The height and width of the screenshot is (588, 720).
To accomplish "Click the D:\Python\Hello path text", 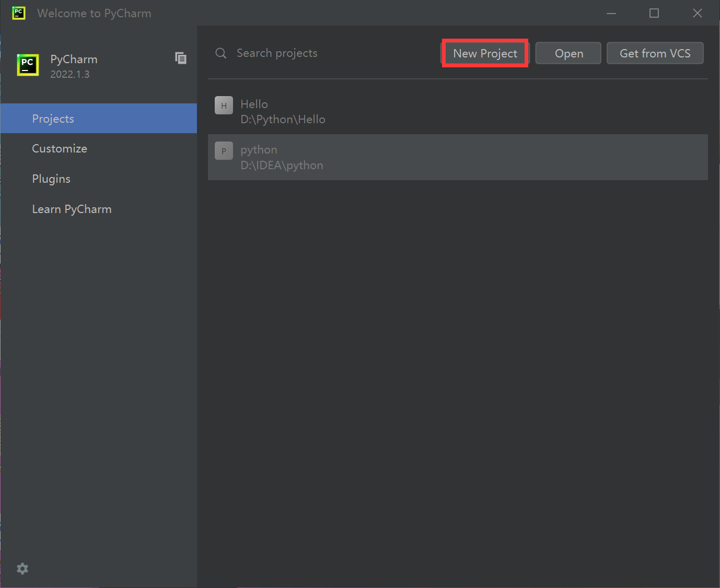I will (283, 120).
